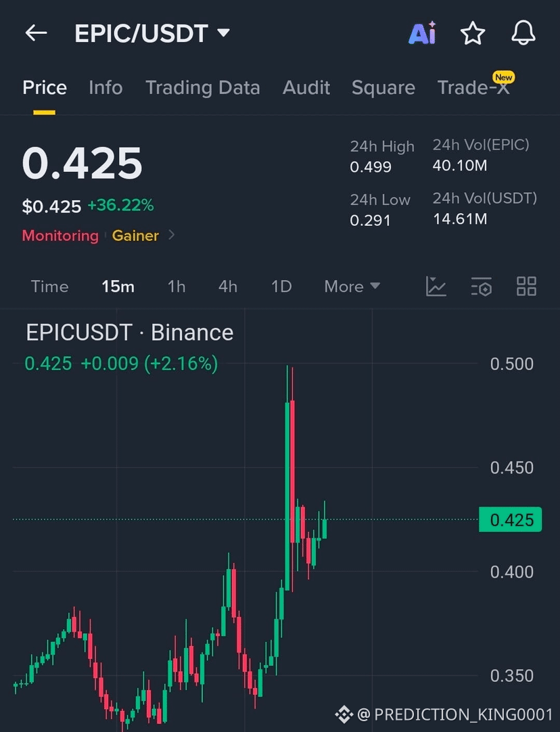This screenshot has width=560, height=732.
Task: Tap the large 0.425 price figure
Action: (82, 163)
